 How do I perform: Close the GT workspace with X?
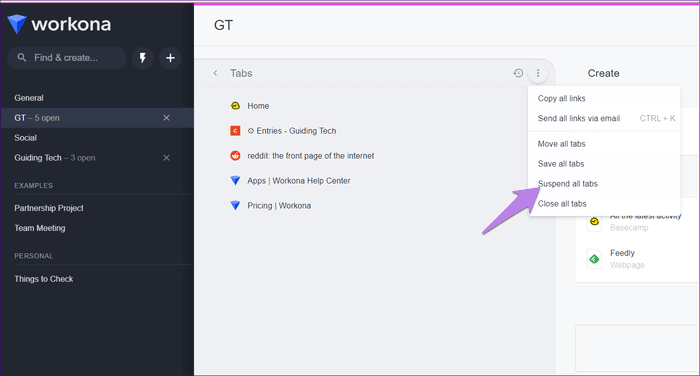pyautogui.click(x=166, y=118)
